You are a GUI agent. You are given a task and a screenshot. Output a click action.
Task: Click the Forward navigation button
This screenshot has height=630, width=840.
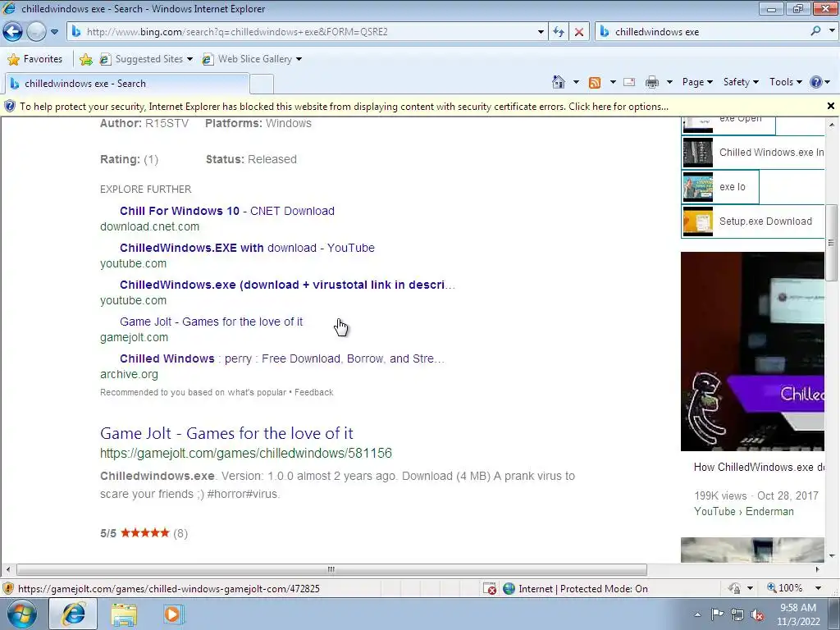click(36, 32)
